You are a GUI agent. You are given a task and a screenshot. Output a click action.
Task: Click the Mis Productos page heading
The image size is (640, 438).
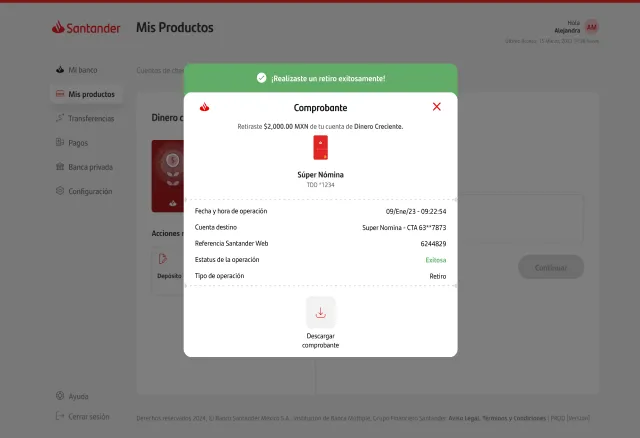click(175, 27)
